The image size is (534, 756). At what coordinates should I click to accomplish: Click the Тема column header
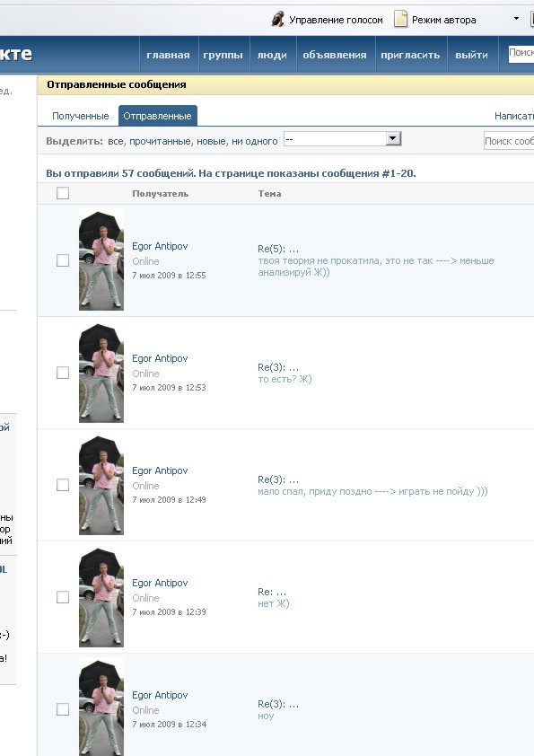tap(269, 194)
